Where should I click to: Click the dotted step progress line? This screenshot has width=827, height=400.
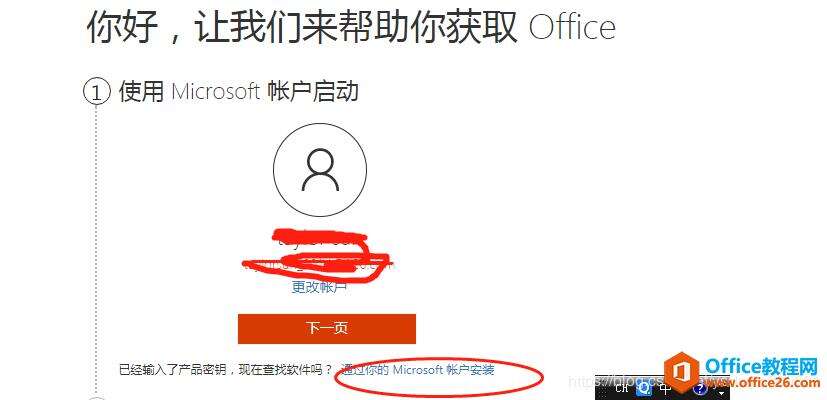click(x=97, y=248)
